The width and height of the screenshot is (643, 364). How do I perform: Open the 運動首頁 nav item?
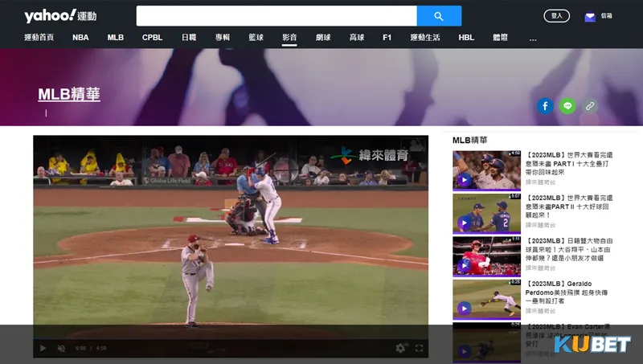39,37
